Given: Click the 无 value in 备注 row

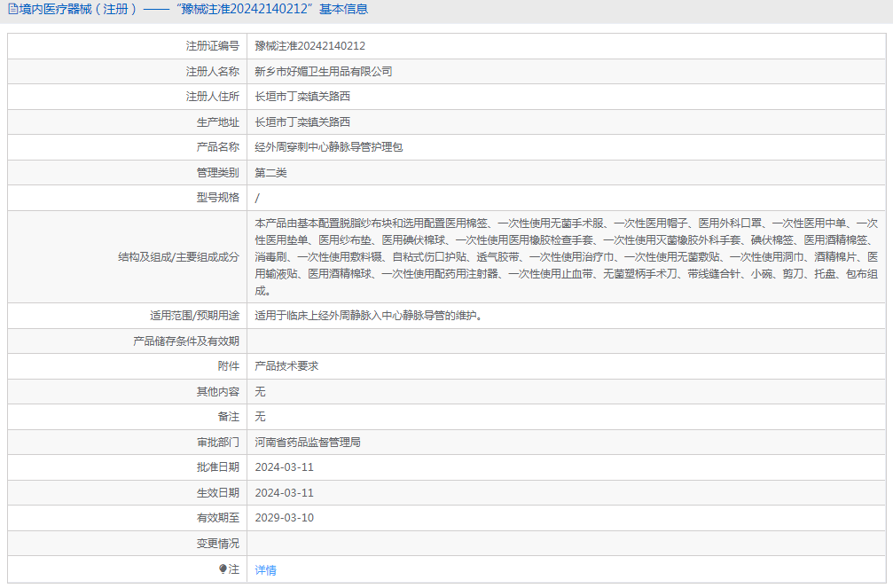Looking at the screenshot, I should [x=260, y=417].
